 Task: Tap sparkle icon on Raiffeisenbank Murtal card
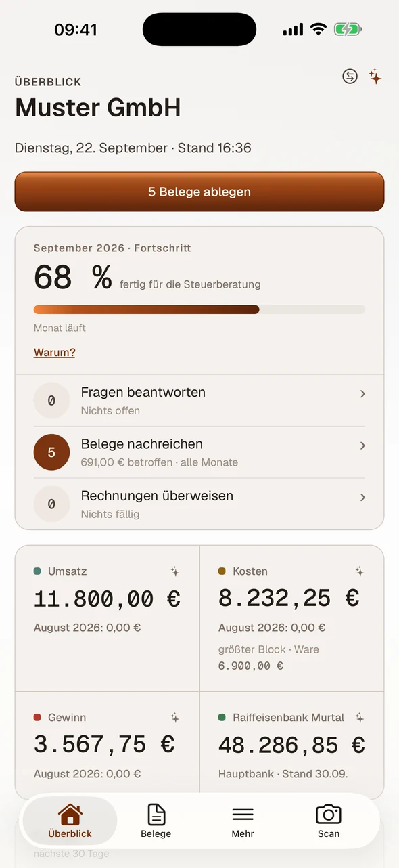tap(360, 717)
